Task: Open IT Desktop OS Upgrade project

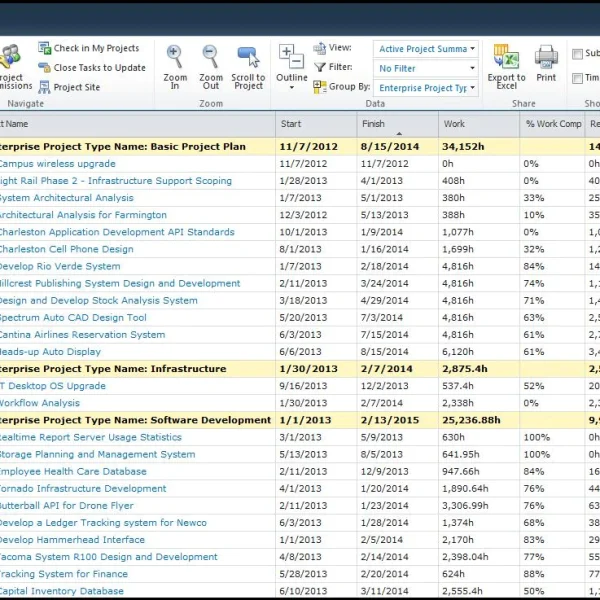Action: tap(53, 386)
